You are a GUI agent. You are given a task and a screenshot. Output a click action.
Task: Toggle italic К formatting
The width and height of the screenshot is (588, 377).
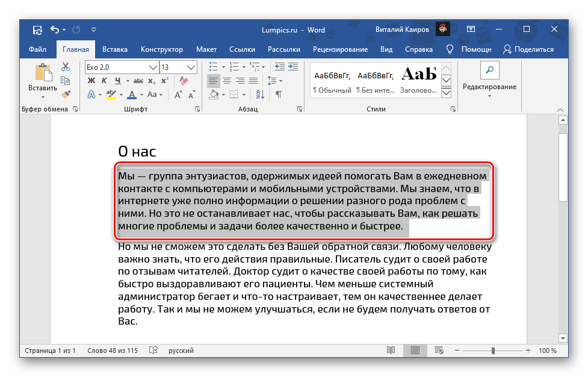105,81
